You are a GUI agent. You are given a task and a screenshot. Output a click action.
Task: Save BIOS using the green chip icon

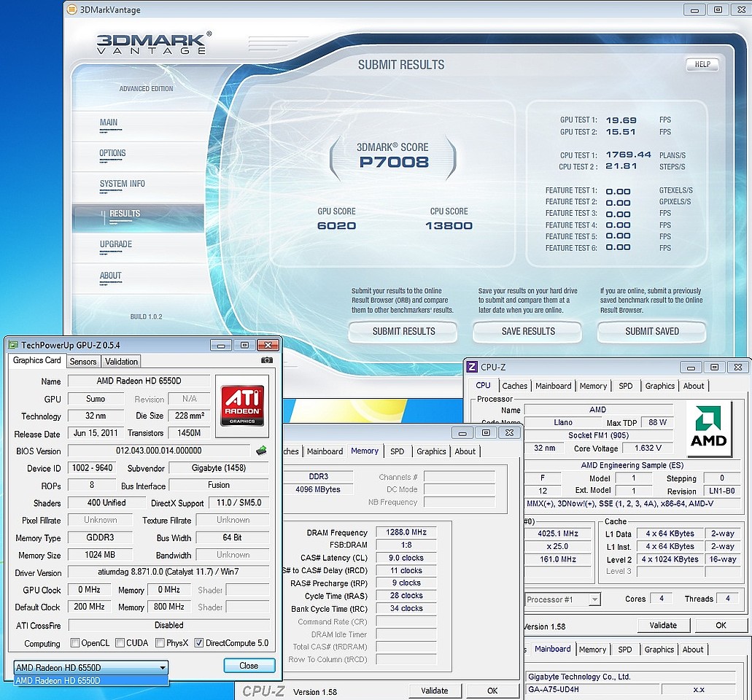click(261, 451)
